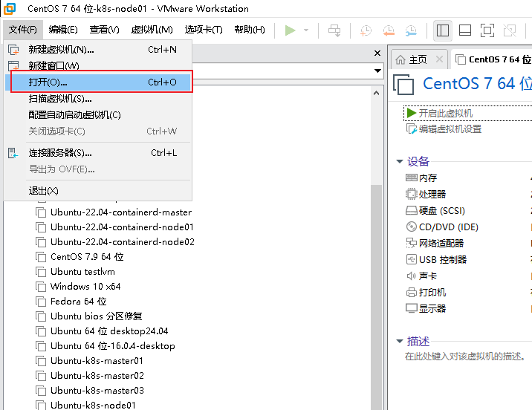The height and width of the screenshot is (410, 532).
Task: Open the 选项卡(T) menu
Action: [x=204, y=30]
